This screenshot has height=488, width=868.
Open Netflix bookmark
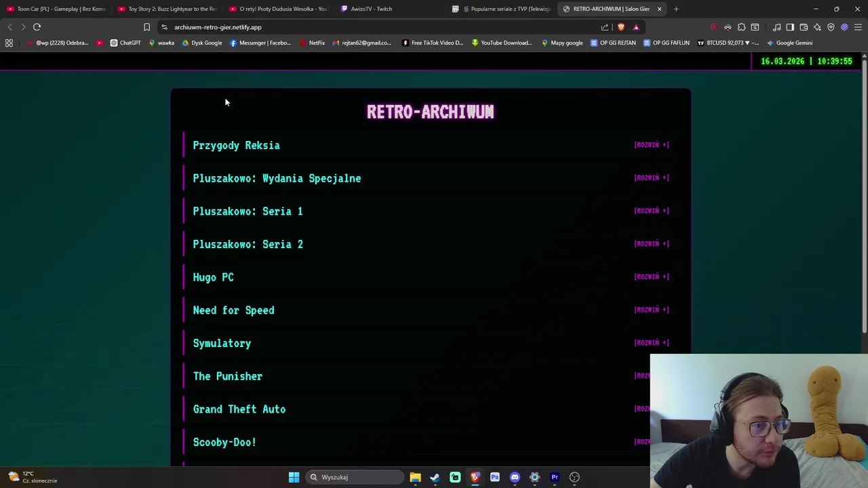312,43
